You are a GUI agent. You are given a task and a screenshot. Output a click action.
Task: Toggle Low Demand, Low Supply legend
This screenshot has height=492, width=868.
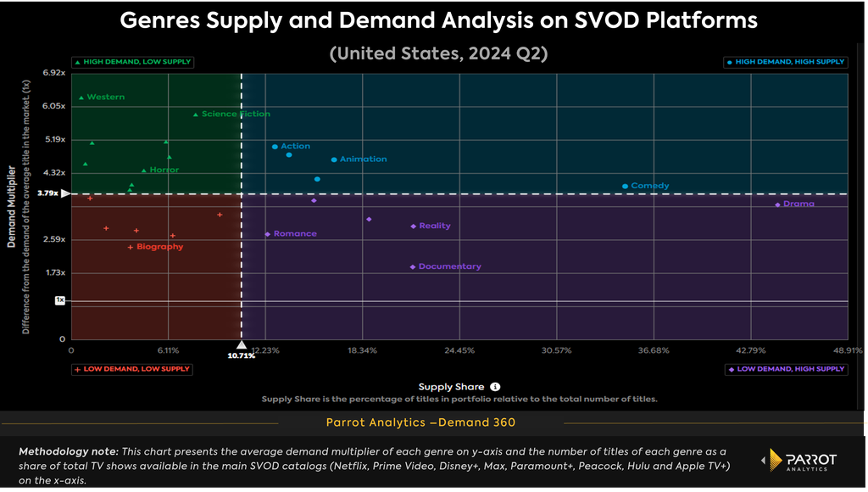pos(131,369)
